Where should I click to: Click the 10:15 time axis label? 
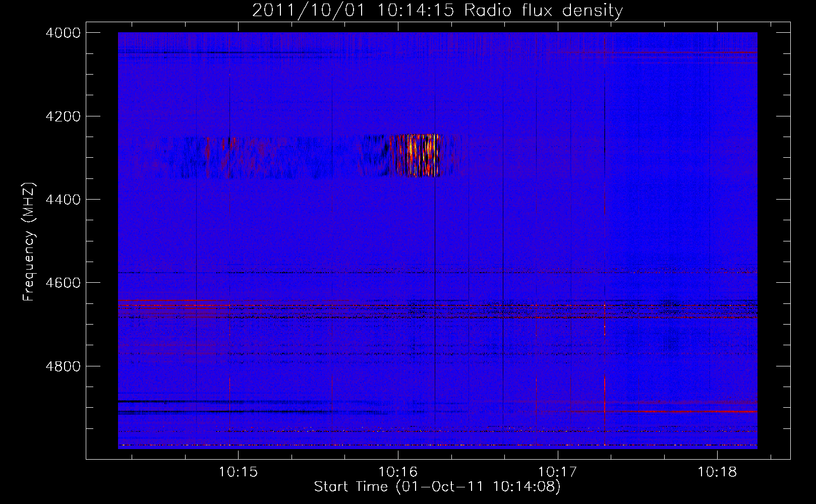(238, 472)
